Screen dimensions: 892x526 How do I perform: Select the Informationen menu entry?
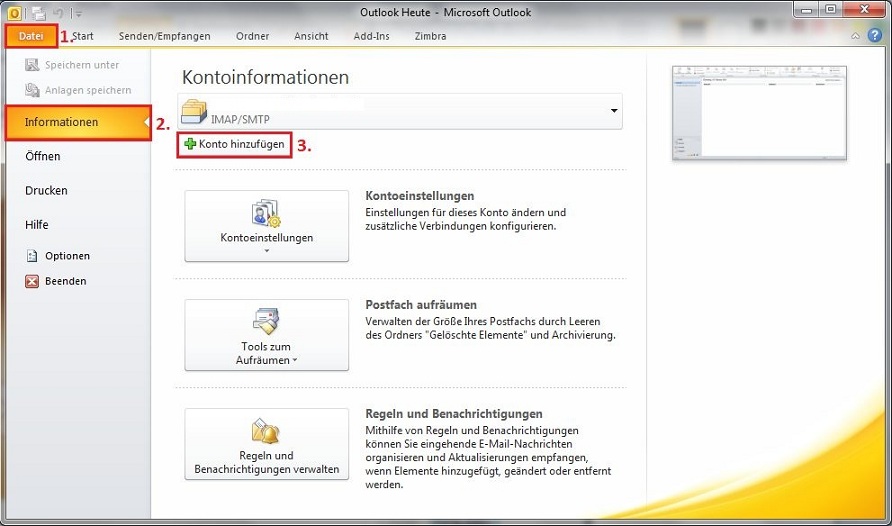(78, 122)
